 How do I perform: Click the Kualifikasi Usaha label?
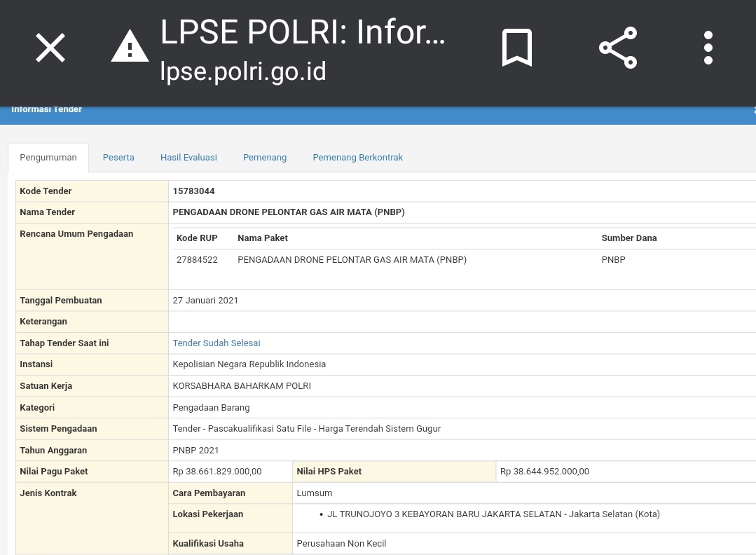point(208,543)
